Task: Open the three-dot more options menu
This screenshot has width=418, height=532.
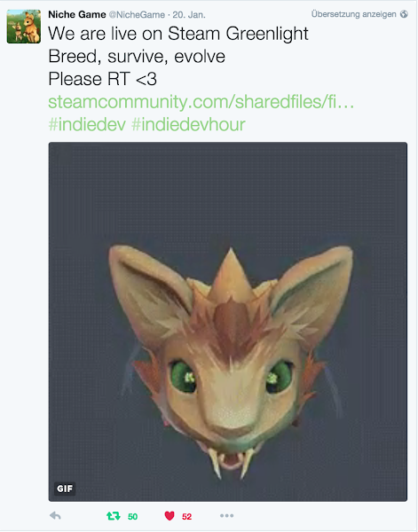Action: [x=226, y=516]
